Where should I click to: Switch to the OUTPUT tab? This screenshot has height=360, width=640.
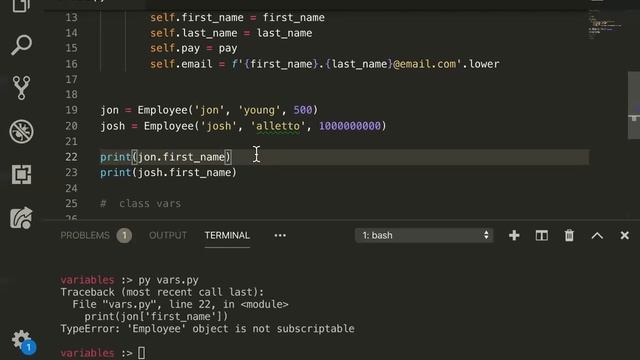168,236
